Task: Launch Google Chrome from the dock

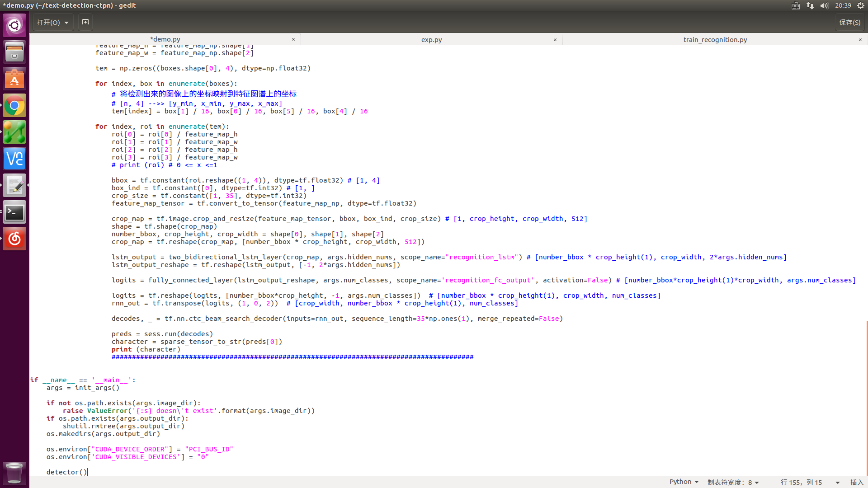Action: (14, 106)
